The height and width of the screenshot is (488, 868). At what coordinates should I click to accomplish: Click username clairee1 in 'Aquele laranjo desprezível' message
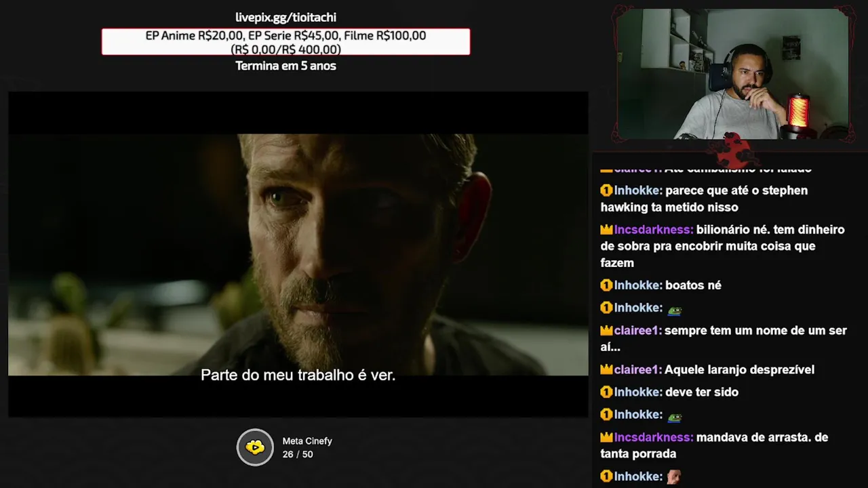coord(637,370)
